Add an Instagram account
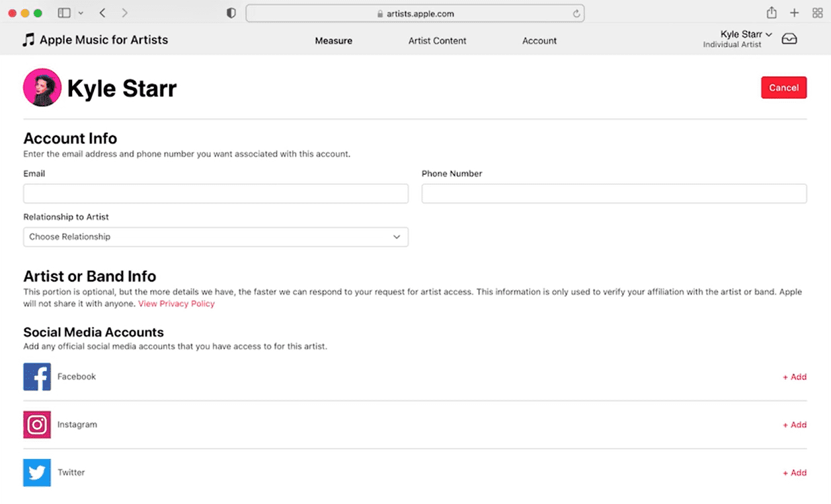The width and height of the screenshot is (831, 504). click(795, 425)
